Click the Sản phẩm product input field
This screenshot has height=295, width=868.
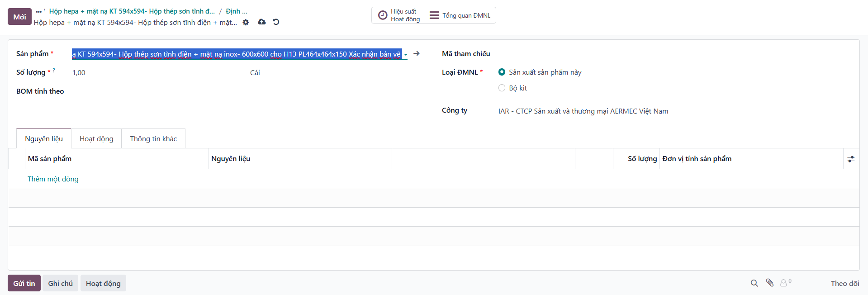coord(237,54)
